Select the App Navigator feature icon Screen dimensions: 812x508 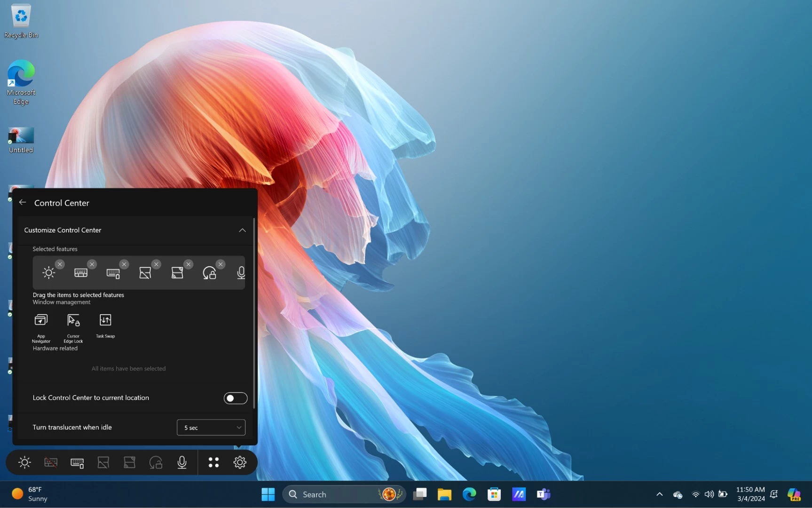[41, 321]
